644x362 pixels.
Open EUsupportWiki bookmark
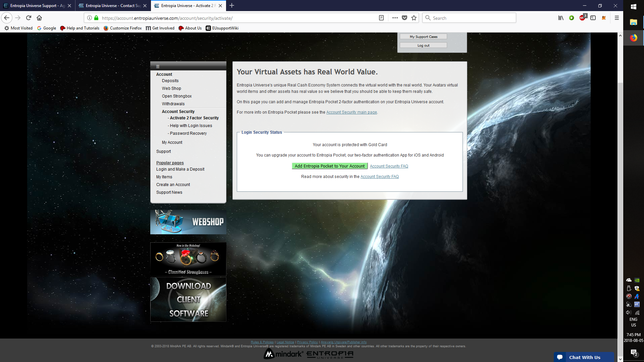[222, 28]
